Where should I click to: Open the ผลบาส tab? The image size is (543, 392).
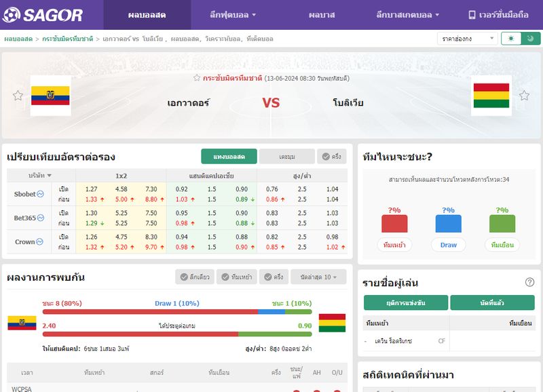point(322,15)
